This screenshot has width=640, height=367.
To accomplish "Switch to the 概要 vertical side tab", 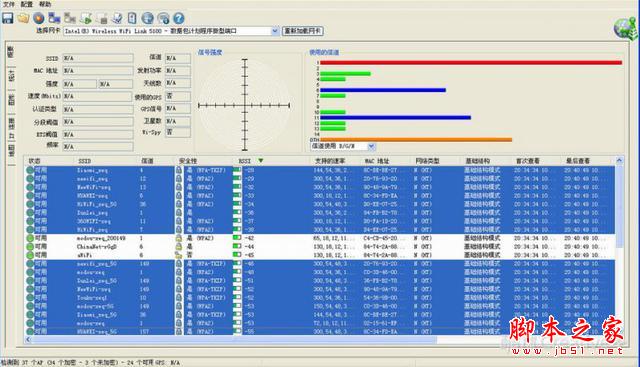I will click(x=11, y=52).
